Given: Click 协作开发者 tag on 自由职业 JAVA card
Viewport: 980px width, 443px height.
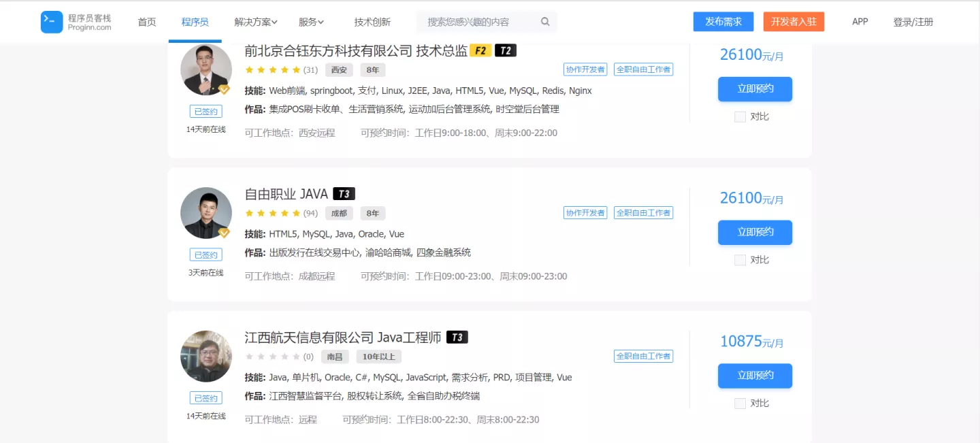Looking at the screenshot, I should click(x=585, y=213).
